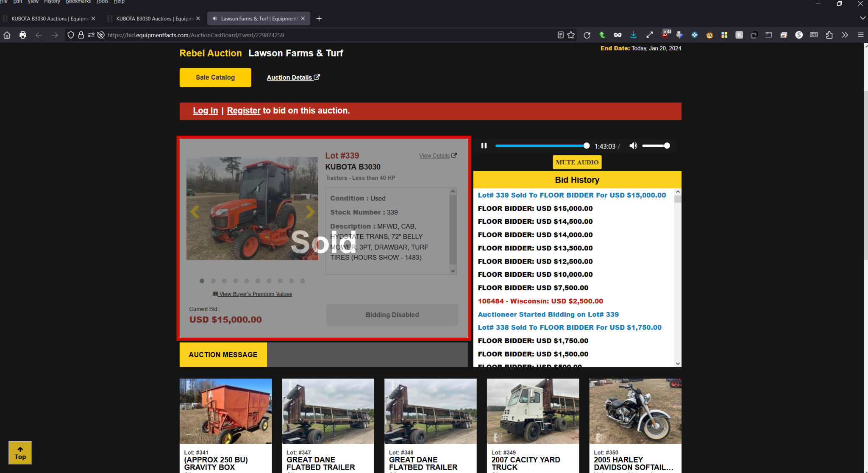Viewport: 868px width, 473px height.
Task: Click the print-edit extension icon
Action: pos(679,35)
